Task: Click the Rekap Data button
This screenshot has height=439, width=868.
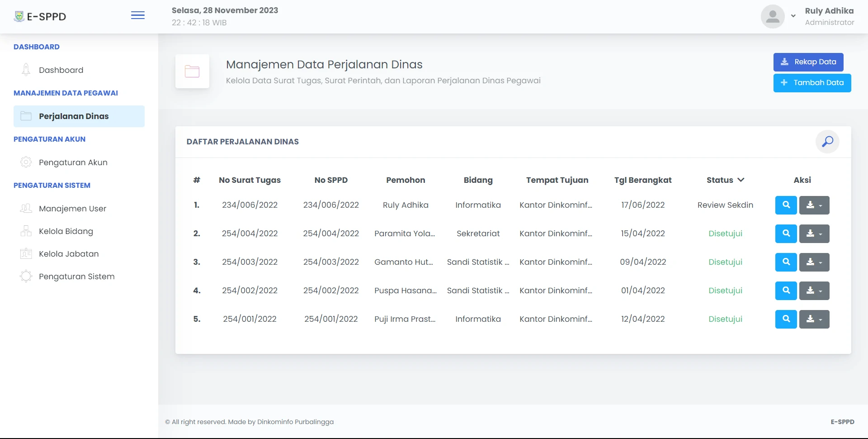Action: (808, 62)
